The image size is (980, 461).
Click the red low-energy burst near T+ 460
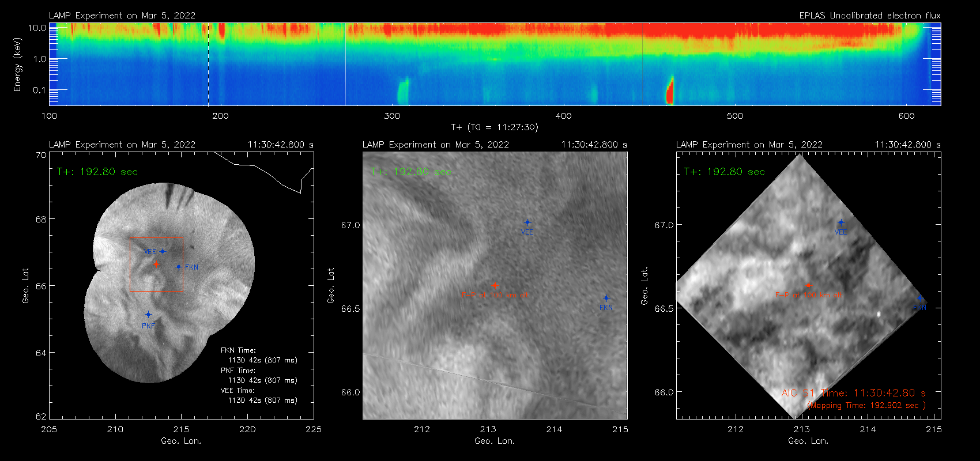tap(670, 91)
